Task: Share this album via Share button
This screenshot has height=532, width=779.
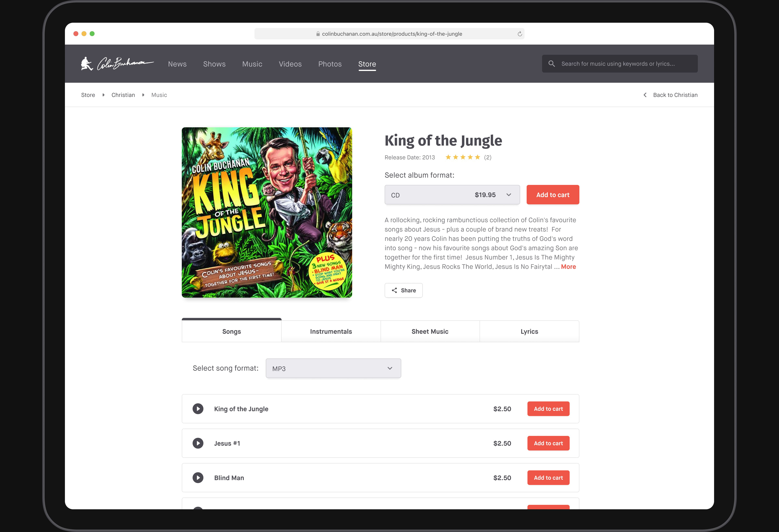Action: (403, 291)
